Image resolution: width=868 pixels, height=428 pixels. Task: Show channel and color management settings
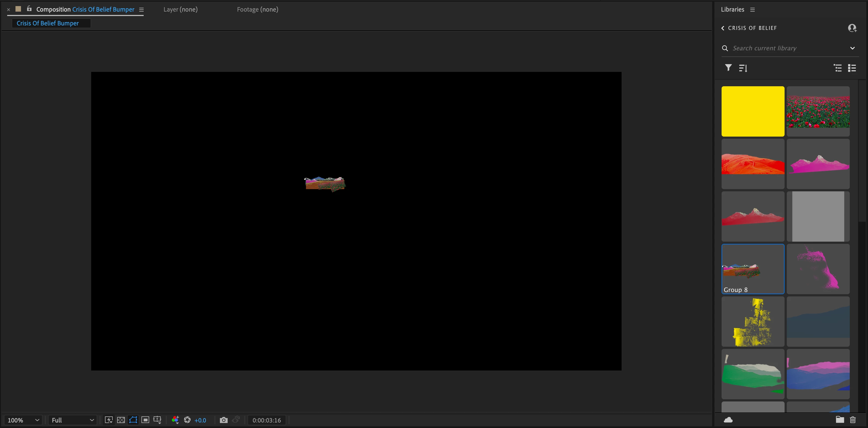pyautogui.click(x=175, y=420)
